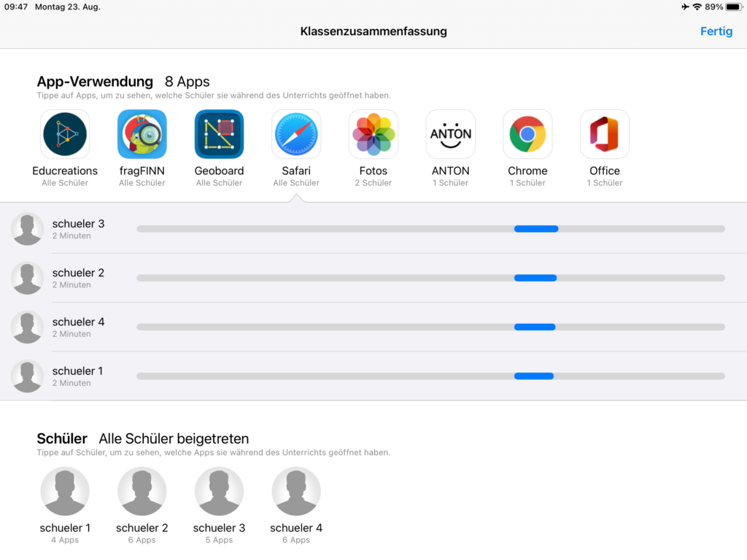Select the ANTON app icon

(x=450, y=135)
